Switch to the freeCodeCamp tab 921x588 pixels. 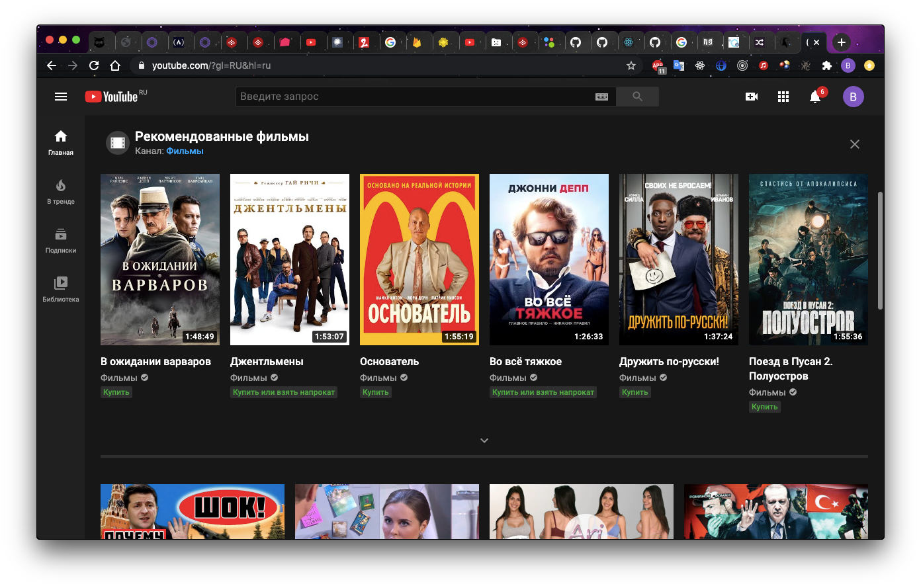click(x=179, y=42)
